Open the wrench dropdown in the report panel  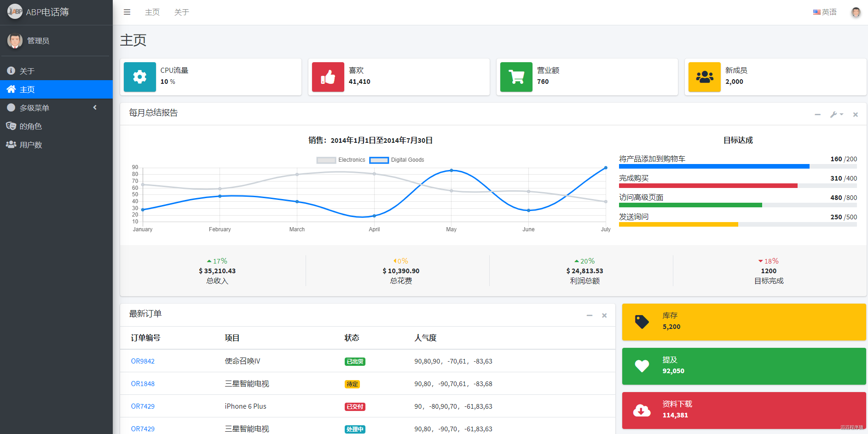836,114
